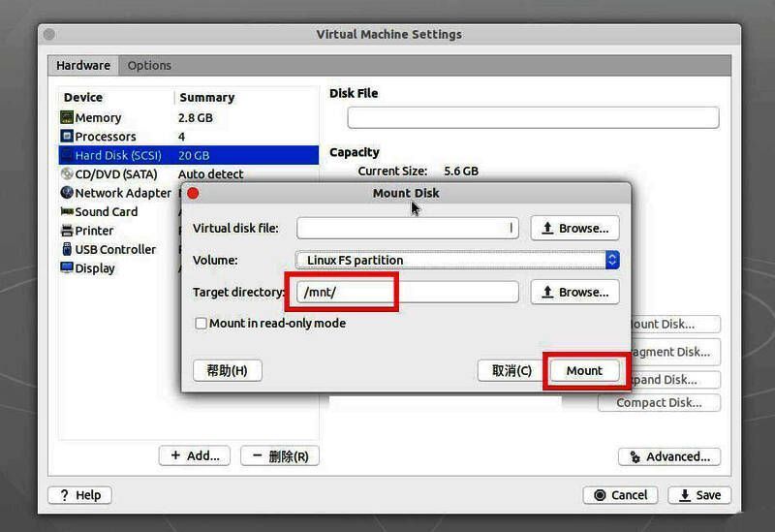
Task: Switch to the Hardware tab
Action: point(83,66)
